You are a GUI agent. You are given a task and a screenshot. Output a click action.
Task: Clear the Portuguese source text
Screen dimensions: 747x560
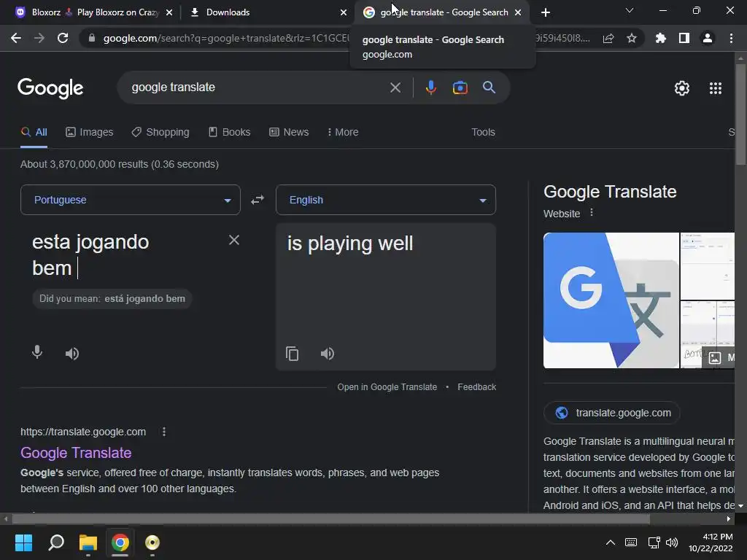click(x=234, y=240)
